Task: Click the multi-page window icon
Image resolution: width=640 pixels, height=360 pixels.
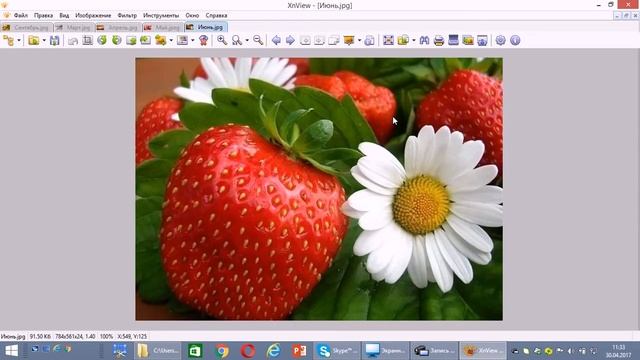Action: (334, 40)
